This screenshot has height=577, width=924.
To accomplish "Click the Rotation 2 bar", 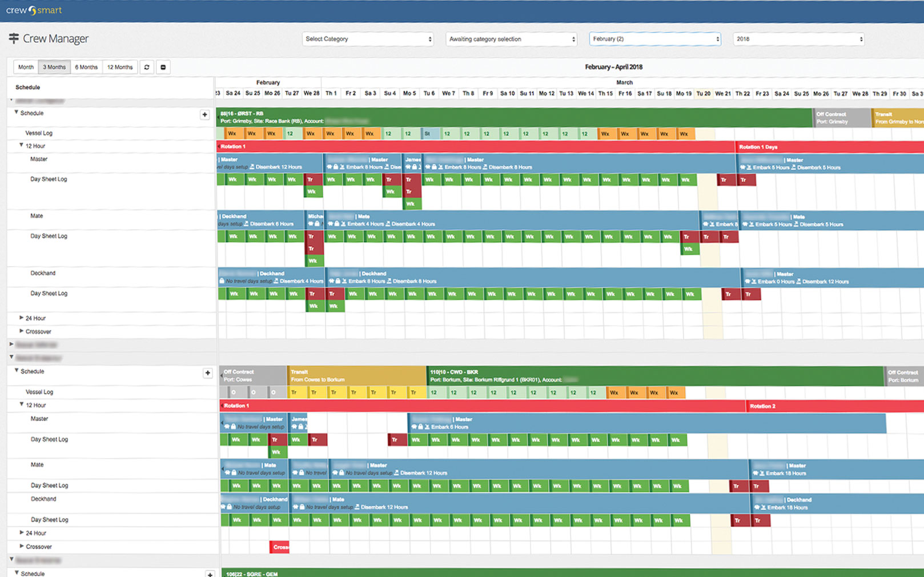I will point(834,406).
